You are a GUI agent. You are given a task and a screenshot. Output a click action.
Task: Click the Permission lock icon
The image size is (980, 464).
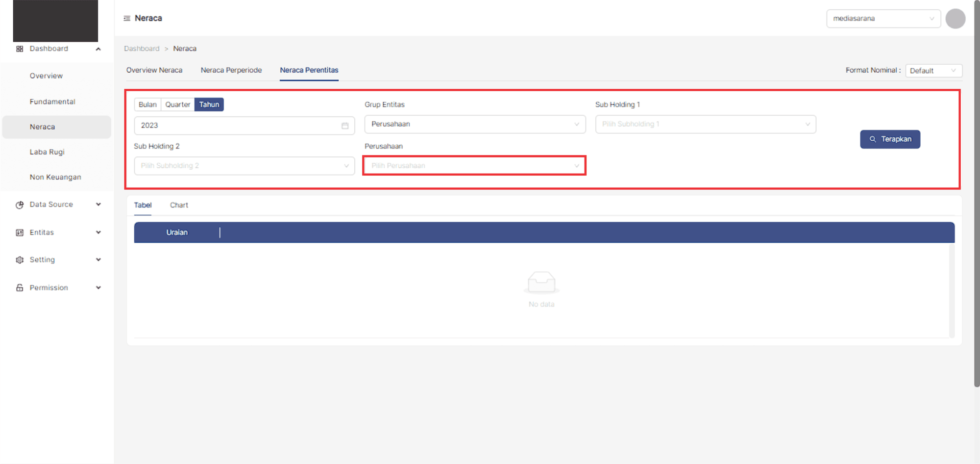click(x=20, y=288)
